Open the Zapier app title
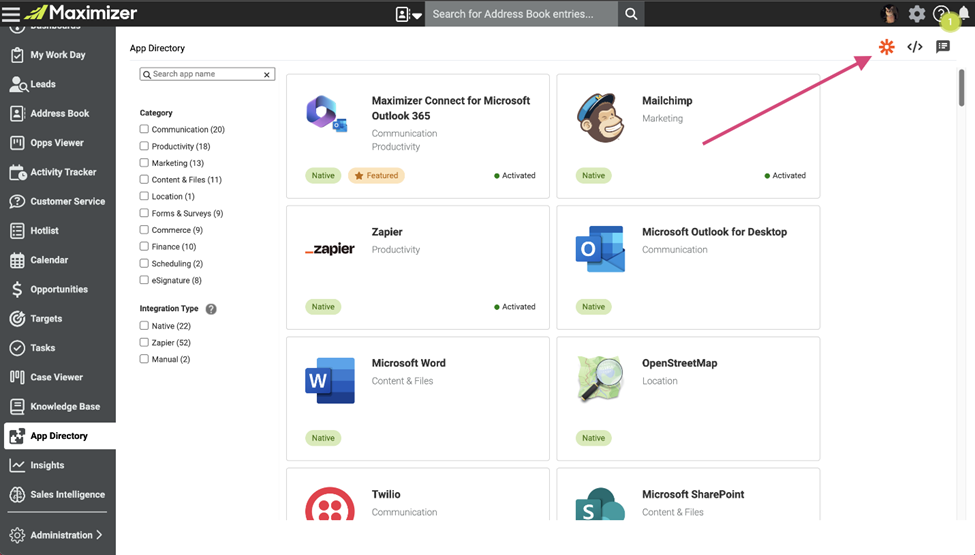Screen dimensions: 975x555 click(x=387, y=232)
